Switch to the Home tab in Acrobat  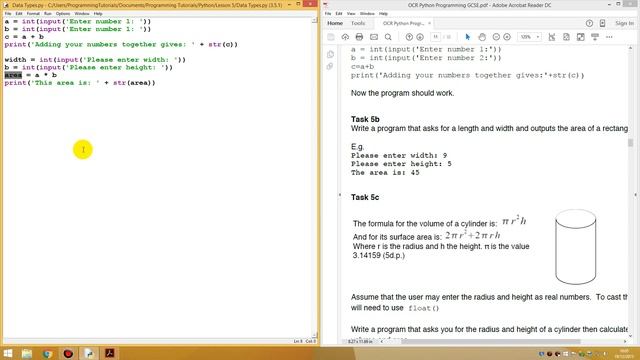pos(335,24)
